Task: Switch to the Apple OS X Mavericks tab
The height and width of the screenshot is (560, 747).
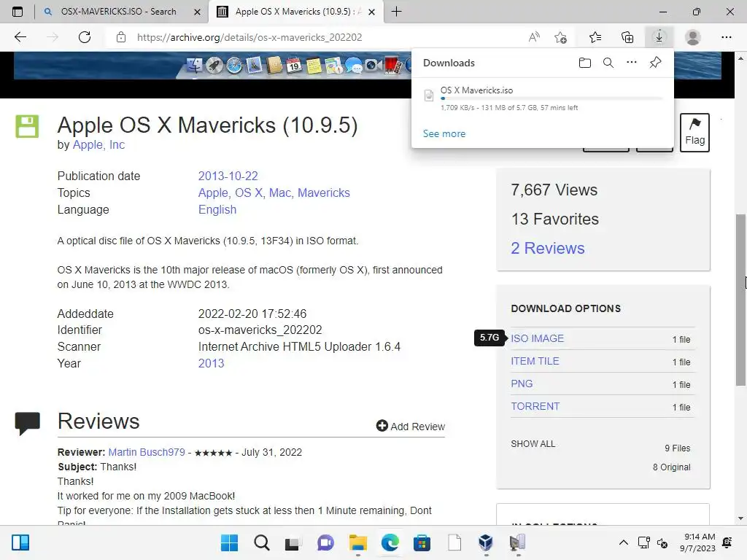Action: (x=295, y=12)
